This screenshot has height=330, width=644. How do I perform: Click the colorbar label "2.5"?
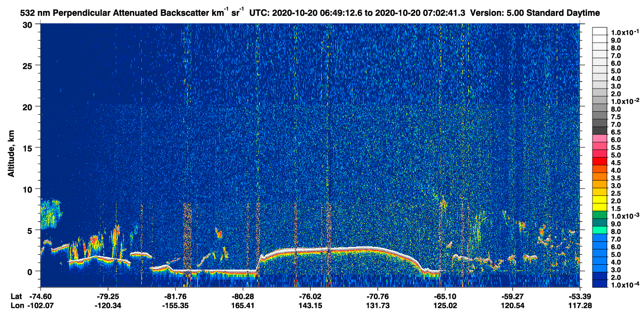616,193
